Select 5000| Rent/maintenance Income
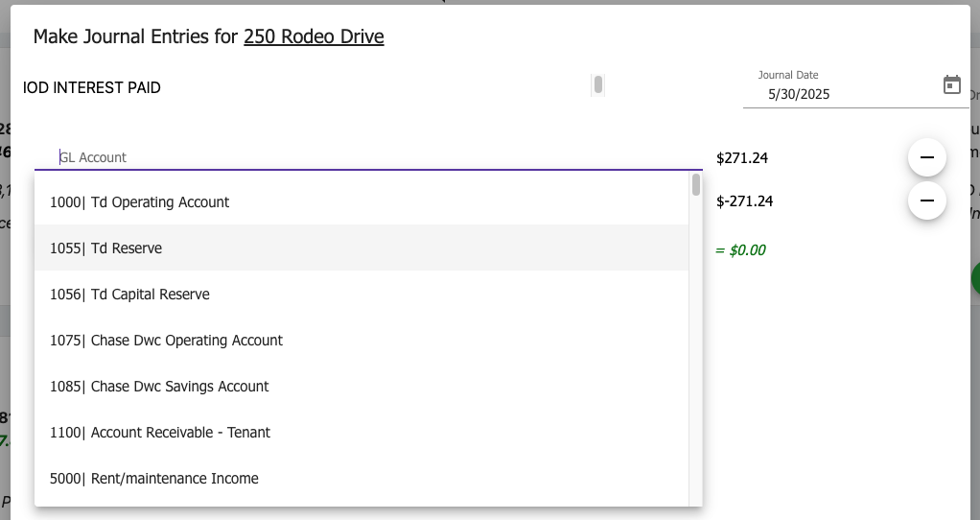The image size is (980, 520). tap(362, 479)
